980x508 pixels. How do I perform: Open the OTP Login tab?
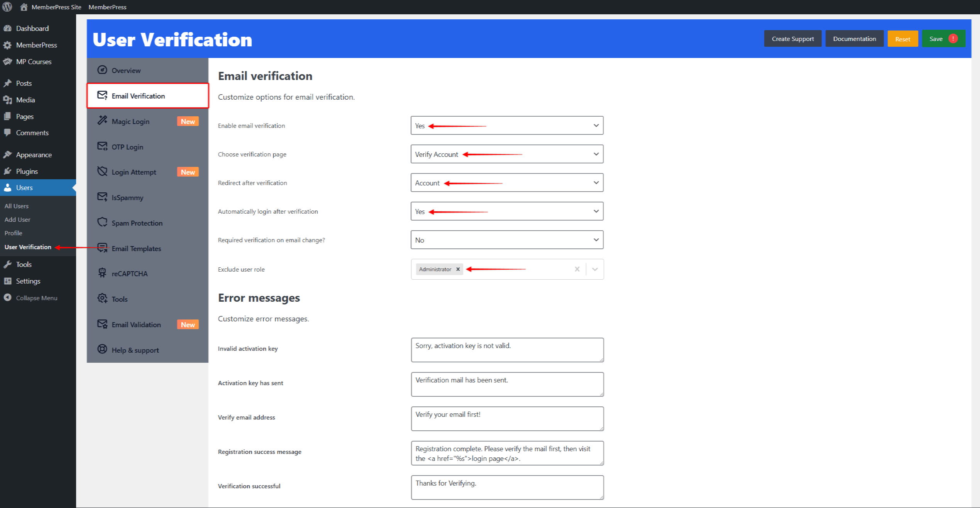coord(127,147)
